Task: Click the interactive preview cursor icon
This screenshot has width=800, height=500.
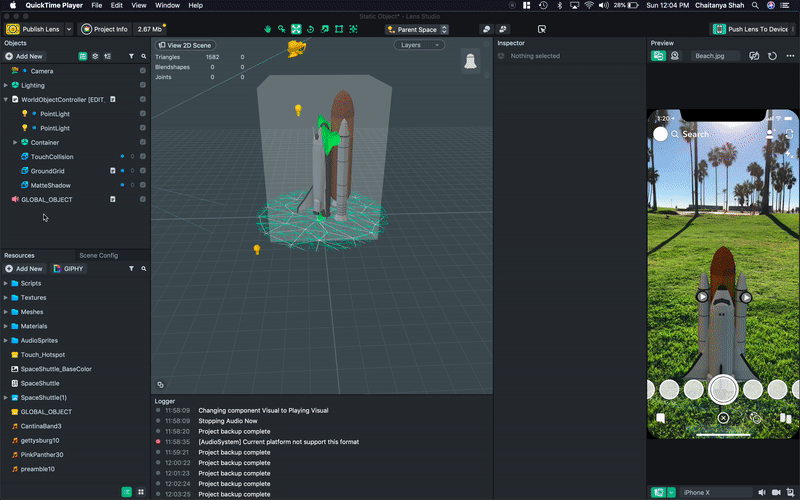Action: coord(542,29)
